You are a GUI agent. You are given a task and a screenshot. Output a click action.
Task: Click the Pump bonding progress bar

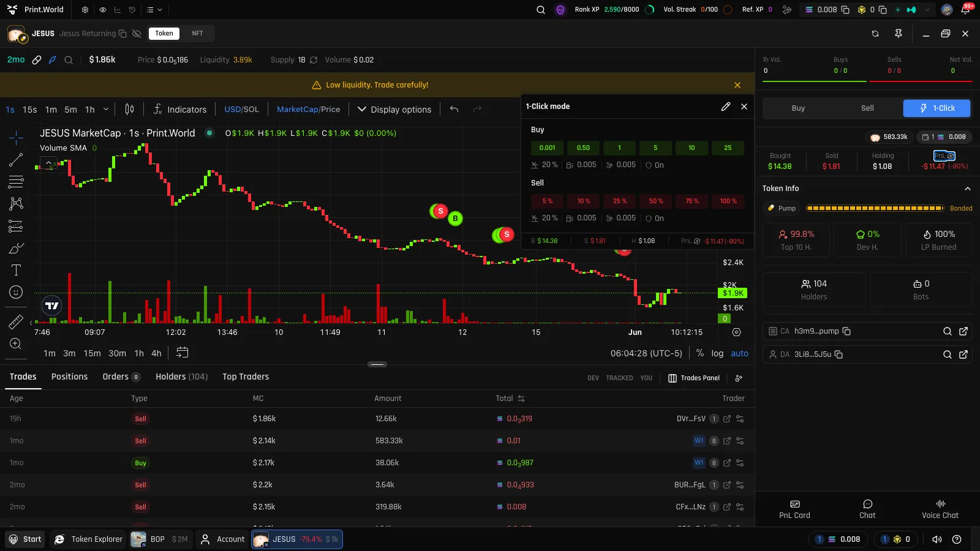pyautogui.click(x=875, y=209)
